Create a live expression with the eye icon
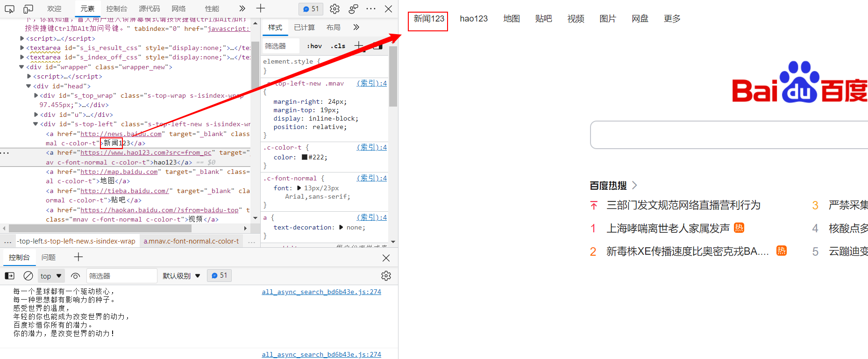 (x=76, y=276)
